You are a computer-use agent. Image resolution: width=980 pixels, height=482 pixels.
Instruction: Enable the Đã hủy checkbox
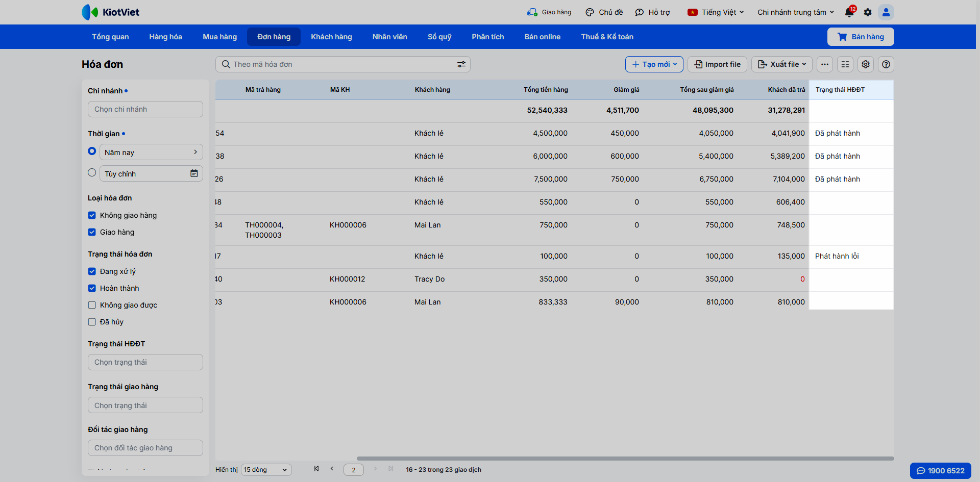pyautogui.click(x=92, y=322)
